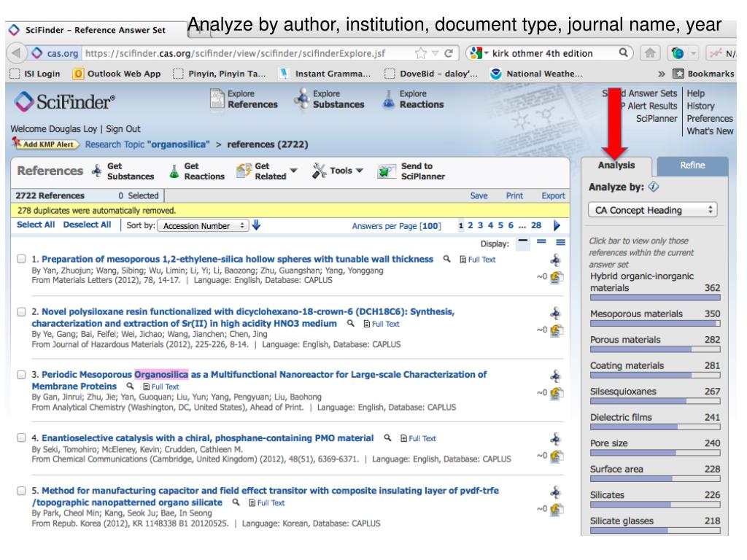Check the box for reference 1
This screenshot has width=747, height=560.
pyautogui.click(x=21, y=259)
